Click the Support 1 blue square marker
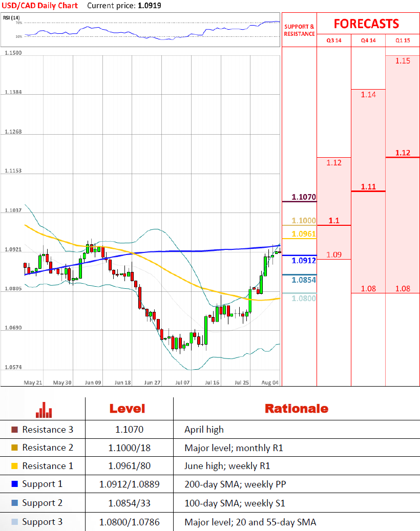The height and width of the screenshot is (531, 420). coord(14,484)
